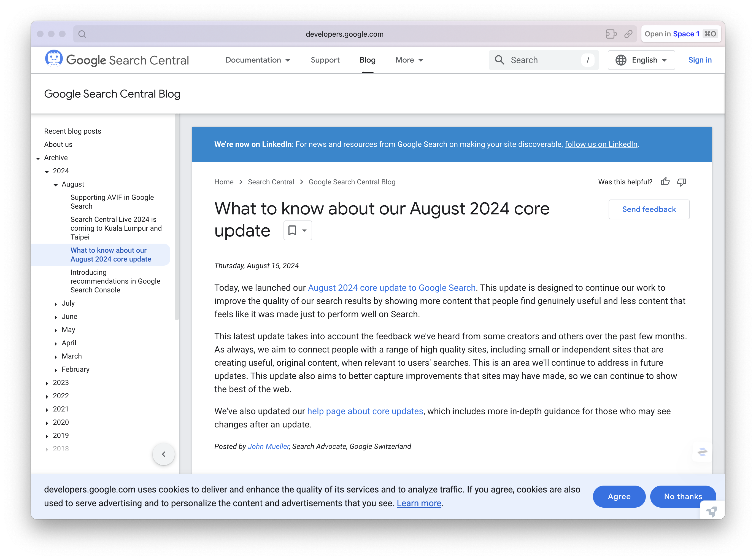
Task: Collapse the August month list
Action: click(x=56, y=185)
